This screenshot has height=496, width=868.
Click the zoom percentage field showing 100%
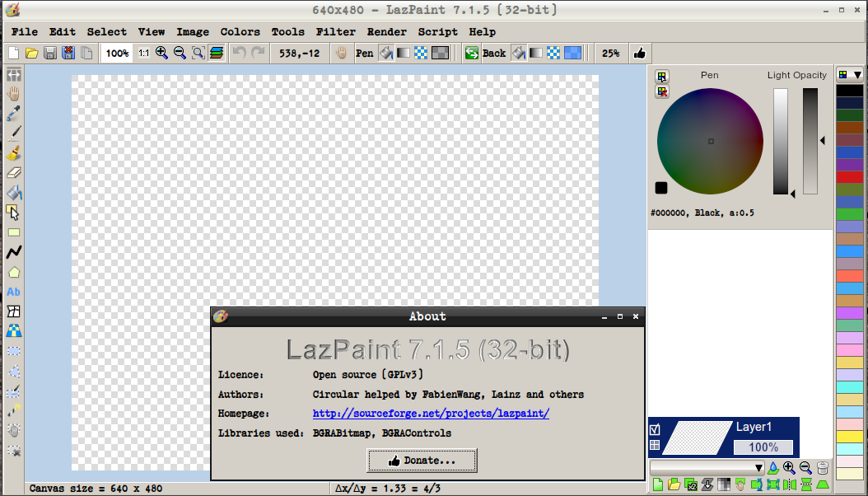pos(118,53)
